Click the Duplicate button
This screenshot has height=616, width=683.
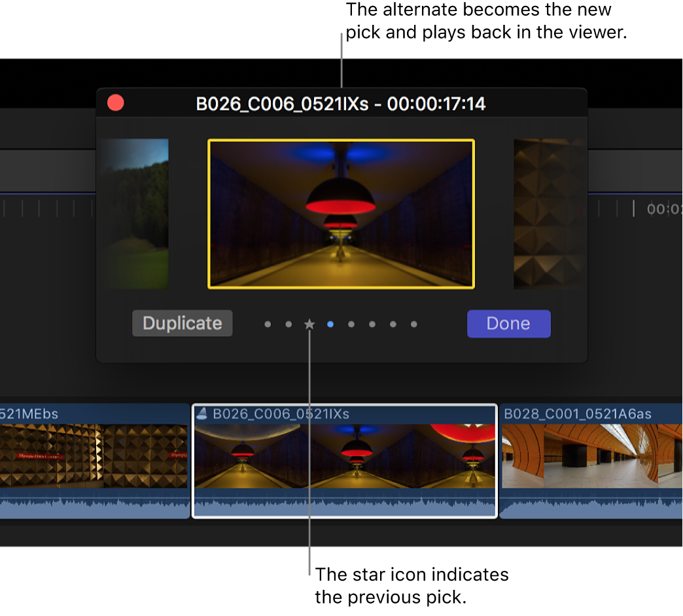(x=182, y=323)
